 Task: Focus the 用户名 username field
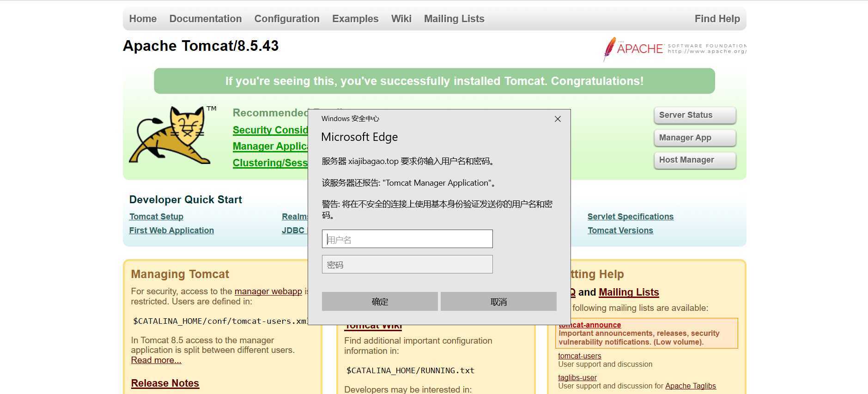point(407,239)
